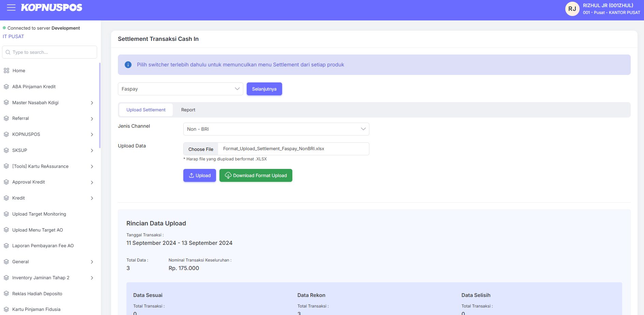The image size is (644, 315).
Task: Click the KOPNUSPOS logo
Action: (51, 7)
